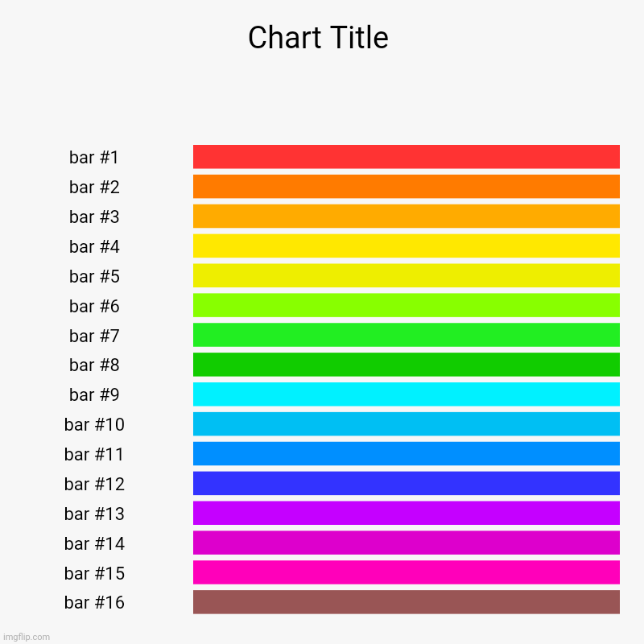Click the purple bar #13
This screenshot has height=644, width=644.
tap(406, 513)
